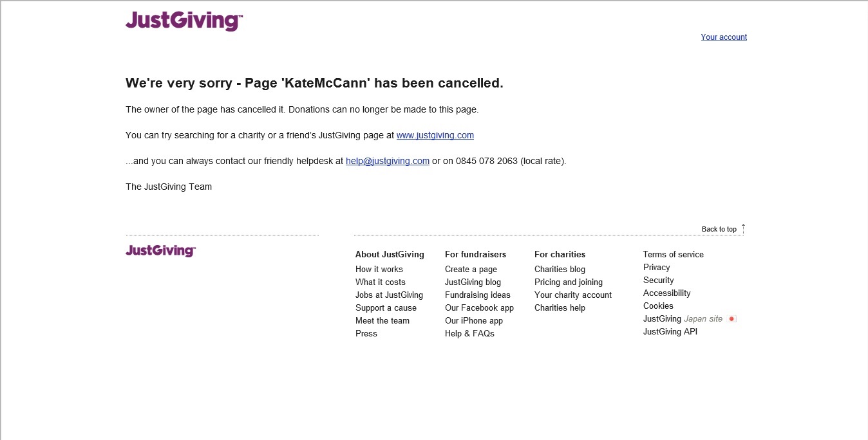Open the Cookies policy link

point(657,306)
